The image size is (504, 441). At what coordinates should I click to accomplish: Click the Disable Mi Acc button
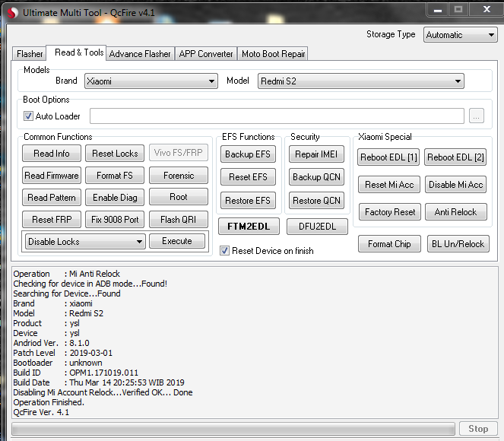[x=456, y=185]
